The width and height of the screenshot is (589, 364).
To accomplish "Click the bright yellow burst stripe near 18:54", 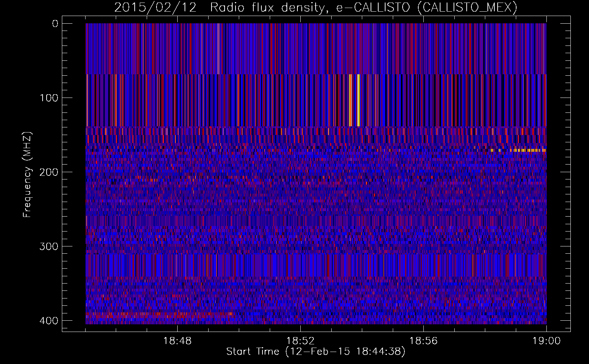I will point(359,100).
